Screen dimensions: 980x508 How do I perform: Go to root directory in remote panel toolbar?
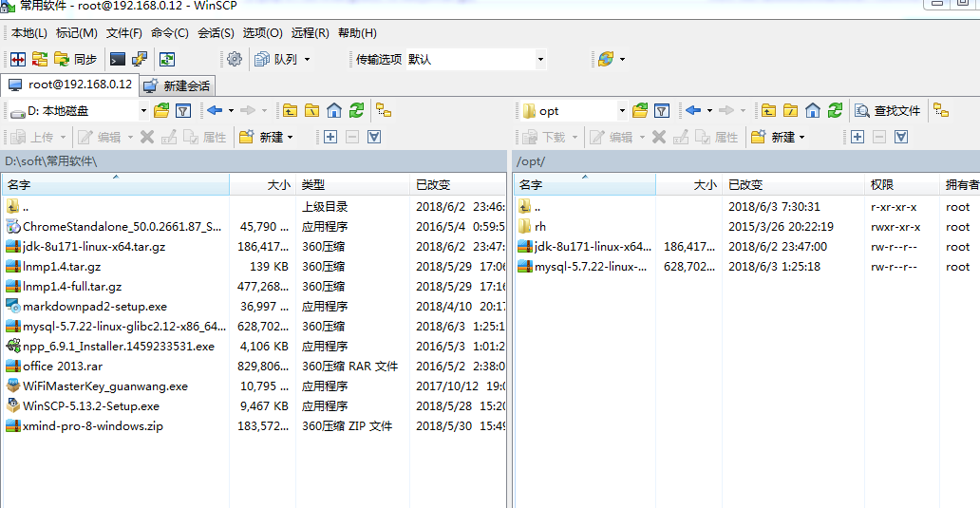coord(791,110)
